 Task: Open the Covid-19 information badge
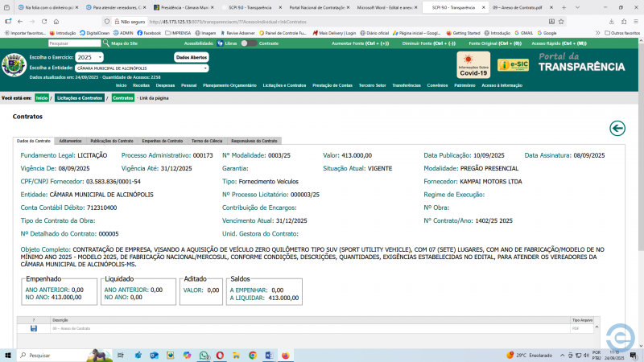[x=473, y=64]
